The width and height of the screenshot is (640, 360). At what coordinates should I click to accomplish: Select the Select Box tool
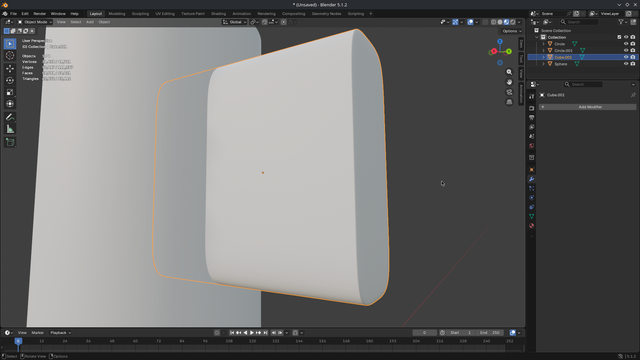[10, 43]
